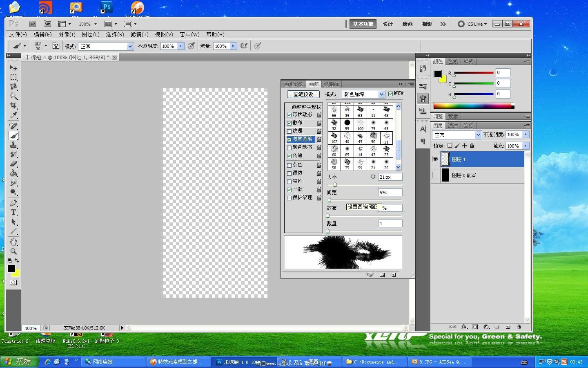Expand the layer 不透明度 slider arrow
The height and width of the screenshot is (368, 588).
click(x=526, y=134)
